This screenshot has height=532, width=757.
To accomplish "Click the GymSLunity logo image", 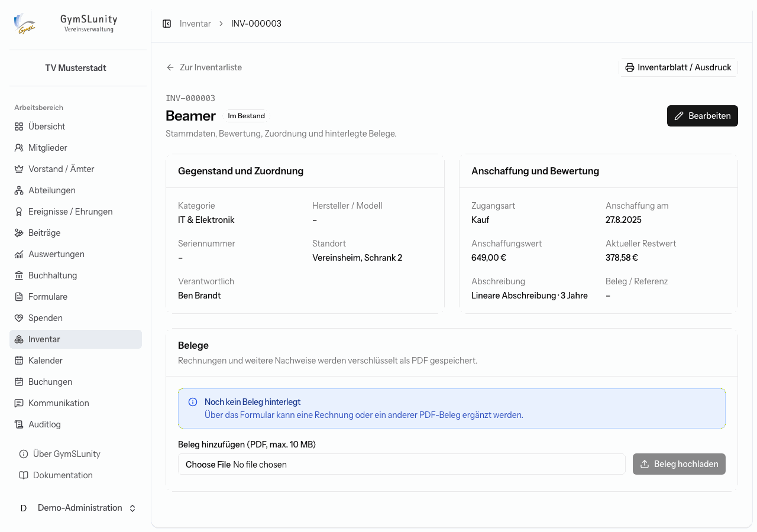I will 25,24.
